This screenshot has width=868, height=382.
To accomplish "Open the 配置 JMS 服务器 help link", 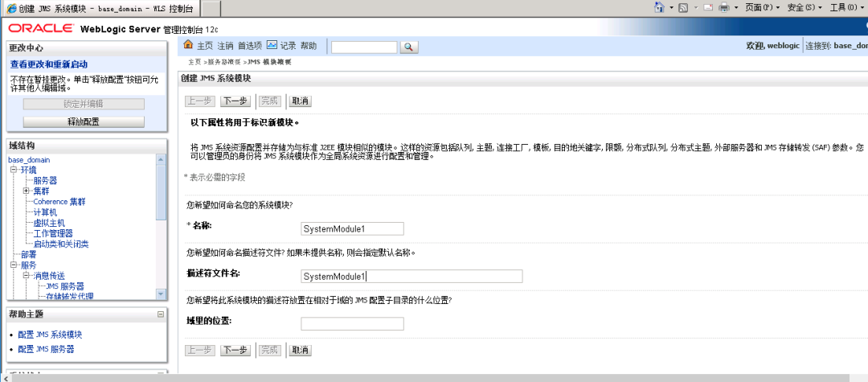I will tap(46, 349).
